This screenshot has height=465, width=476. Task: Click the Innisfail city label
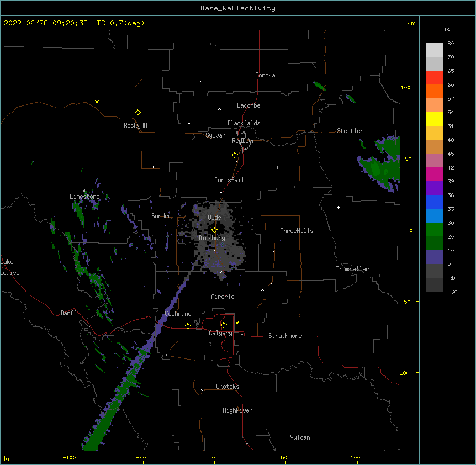[229, 180]
